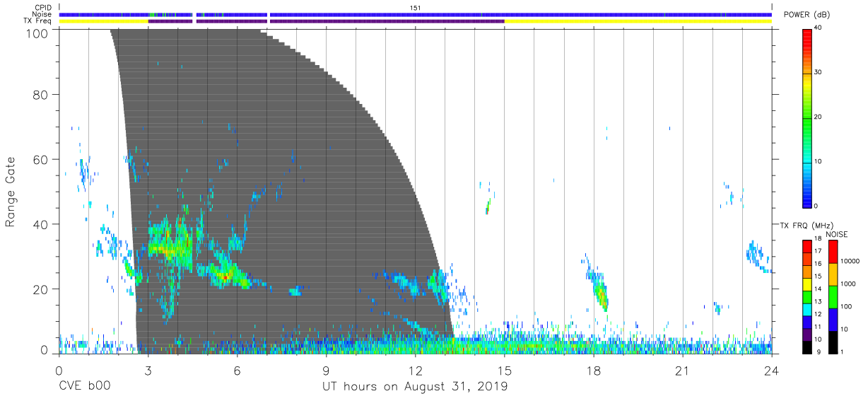The image size is (868, 401).
Task: Click the yellow 14–15 MHz segment of the TX FRQ bar
Action: [x=807, y=284]
